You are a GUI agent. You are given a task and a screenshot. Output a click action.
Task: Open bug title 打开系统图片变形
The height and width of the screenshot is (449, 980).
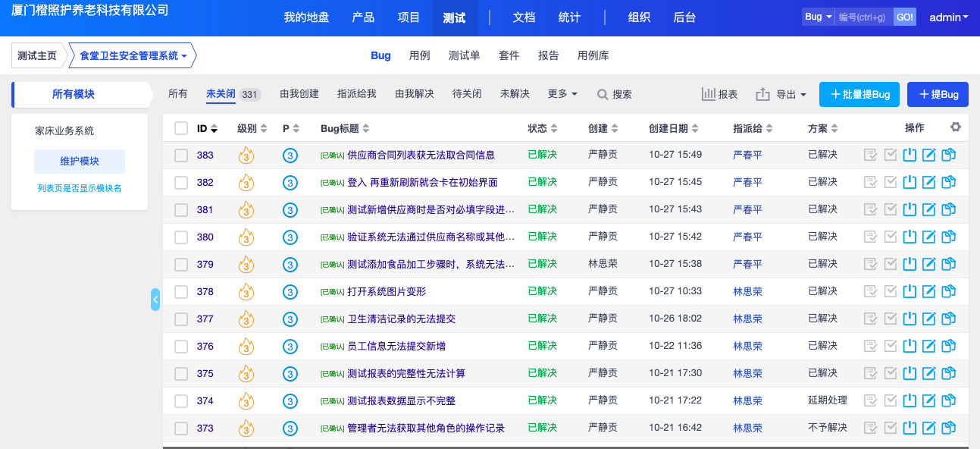pyautogui.click(x=387, y=292)
